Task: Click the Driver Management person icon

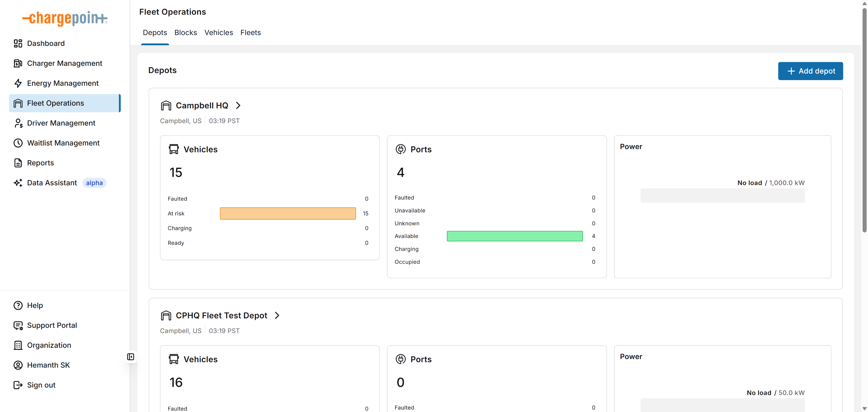Action: pyautogui.click(x=18, y=123)
